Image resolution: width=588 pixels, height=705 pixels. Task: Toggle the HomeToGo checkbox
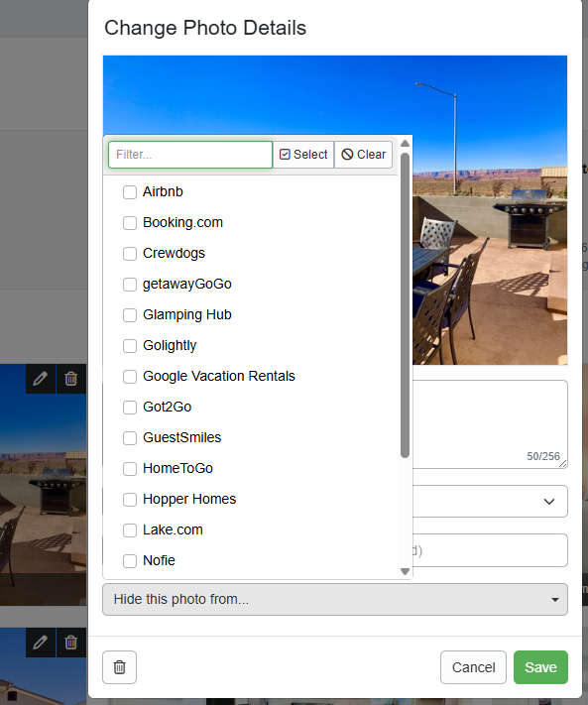point(130,468)
